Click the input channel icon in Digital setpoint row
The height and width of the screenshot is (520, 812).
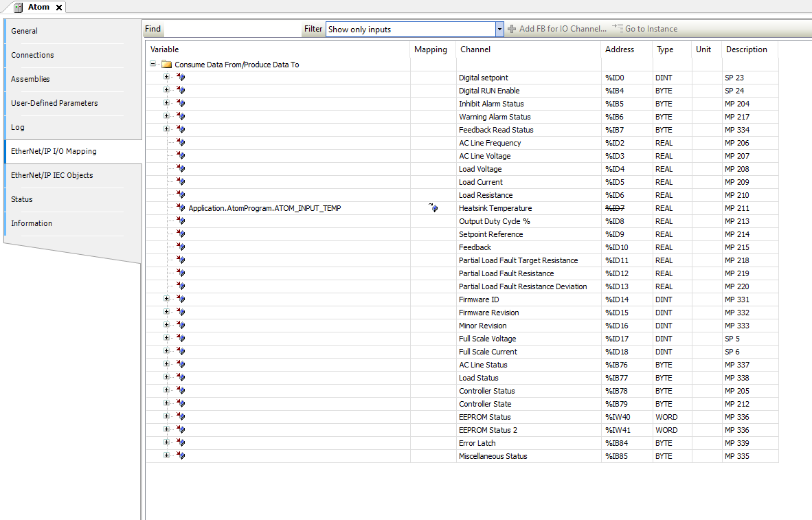pos(181,78)
